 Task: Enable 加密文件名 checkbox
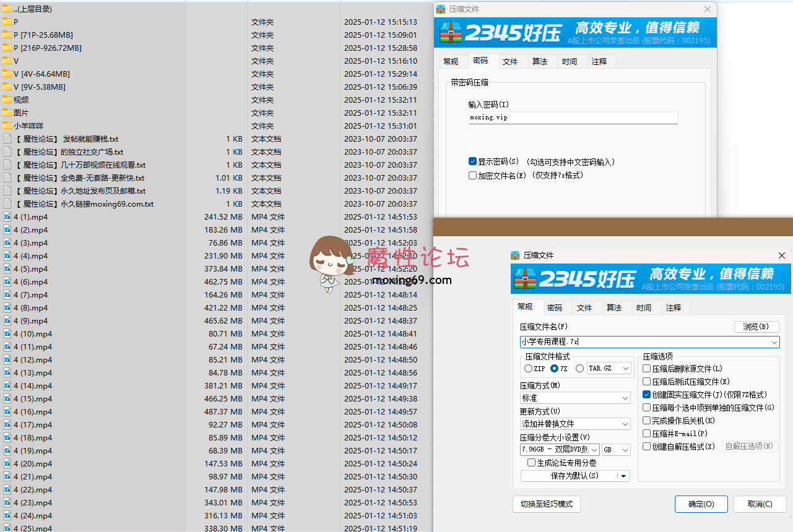(x=473, y=175)
